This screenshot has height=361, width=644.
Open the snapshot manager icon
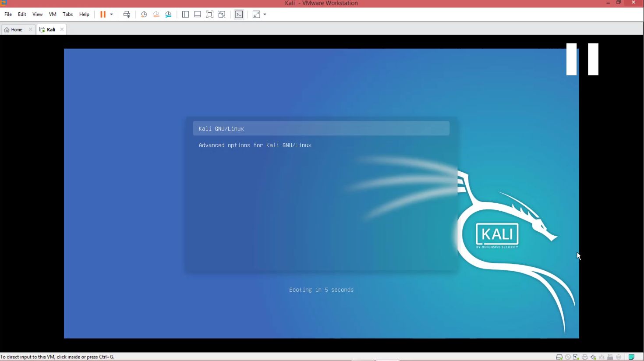tap(168, 14)
